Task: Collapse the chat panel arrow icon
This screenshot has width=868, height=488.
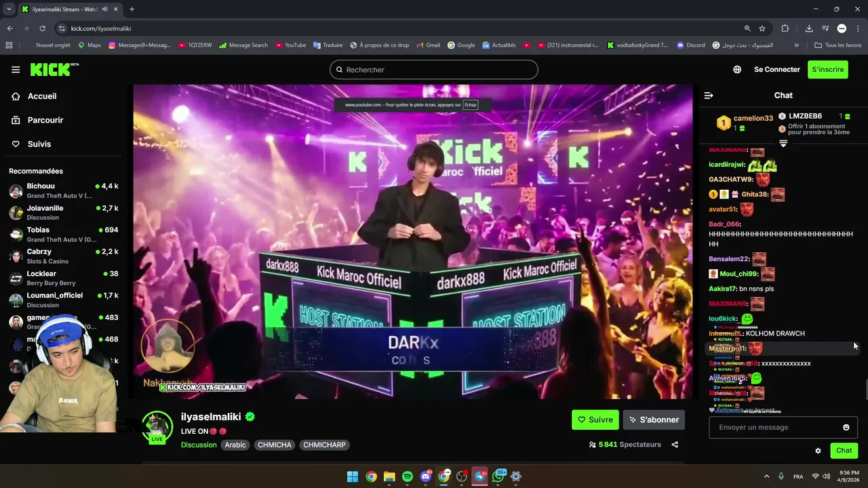Action: [x=709, y=96]
